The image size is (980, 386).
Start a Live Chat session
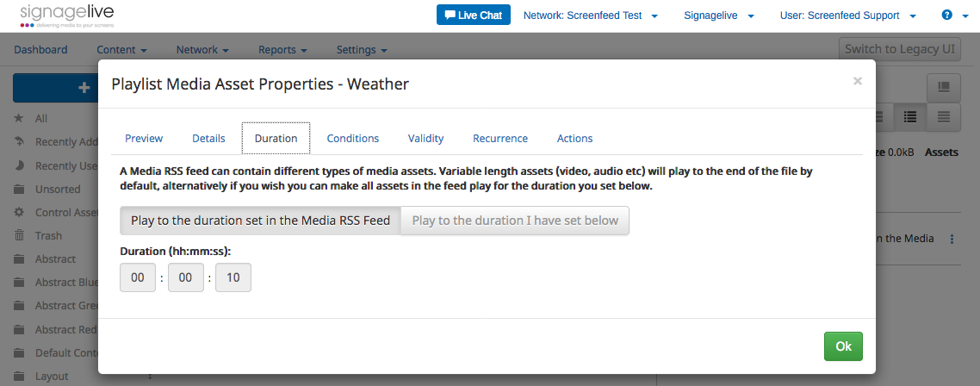click(x=474, y=16)
